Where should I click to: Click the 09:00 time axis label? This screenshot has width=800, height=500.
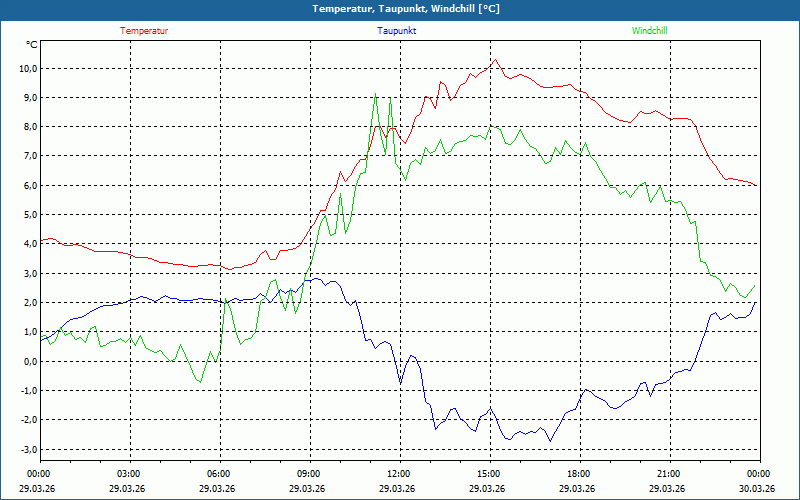click(x=310, y=474)
